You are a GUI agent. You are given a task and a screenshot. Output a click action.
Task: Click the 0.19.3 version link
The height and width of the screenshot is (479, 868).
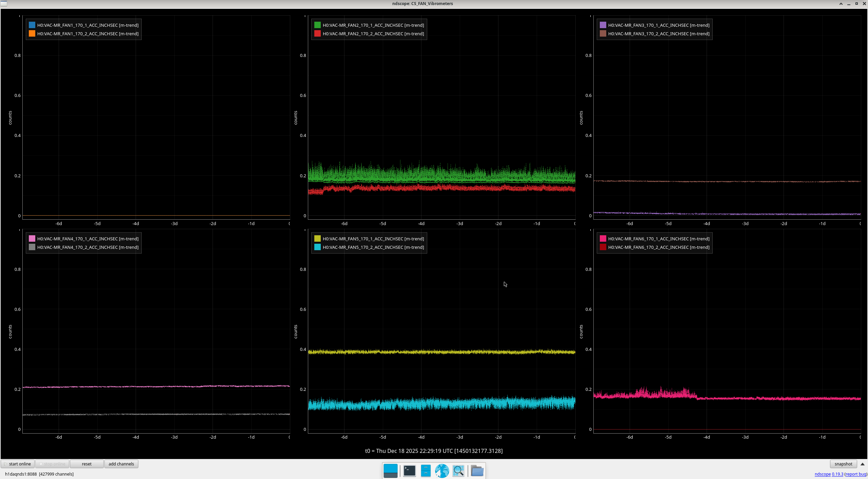(837, 474)
